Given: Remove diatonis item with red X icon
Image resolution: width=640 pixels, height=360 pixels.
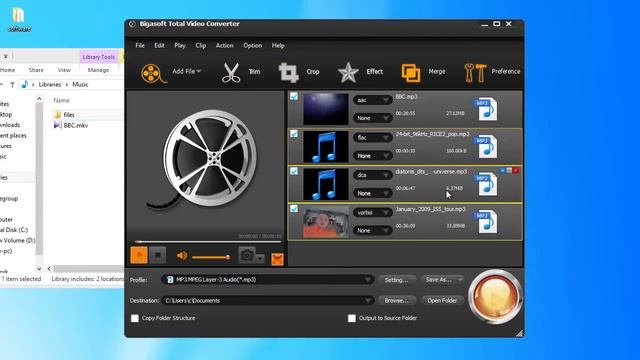Looking at the screenshot, I should coord(516,170).
